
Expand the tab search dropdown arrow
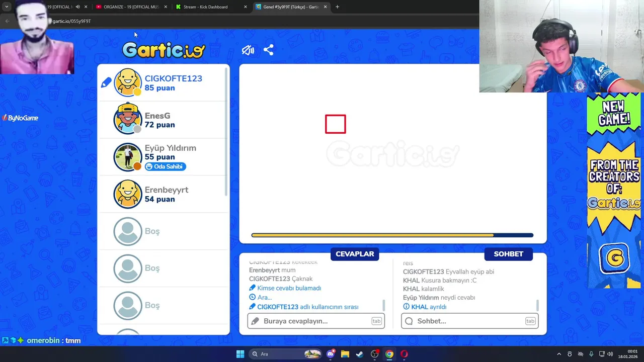click(x=7, y=7)
